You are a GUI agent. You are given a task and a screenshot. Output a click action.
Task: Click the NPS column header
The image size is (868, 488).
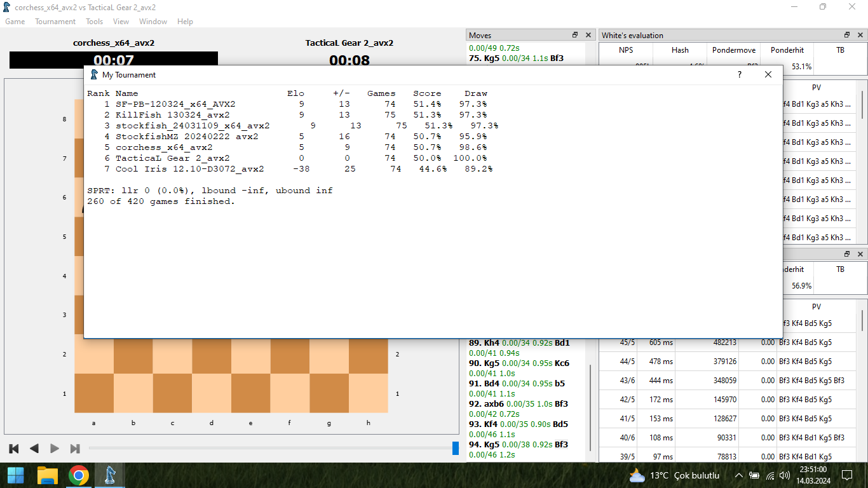point(626,50)
